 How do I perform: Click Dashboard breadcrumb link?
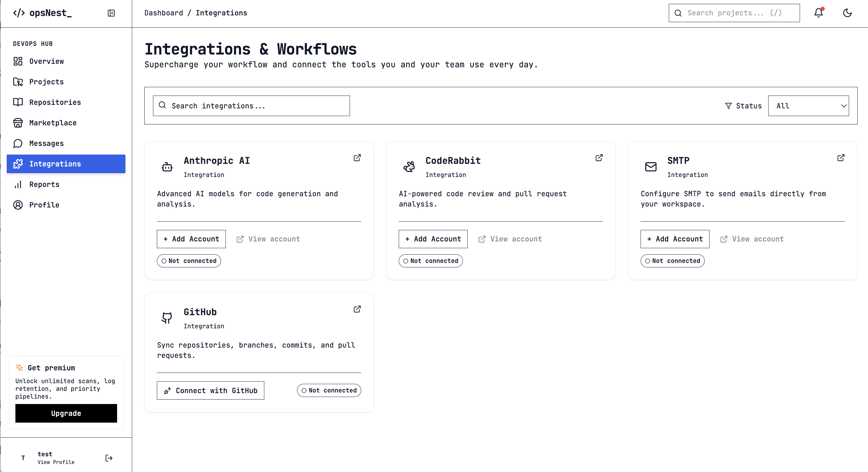[x=163, y=13]
